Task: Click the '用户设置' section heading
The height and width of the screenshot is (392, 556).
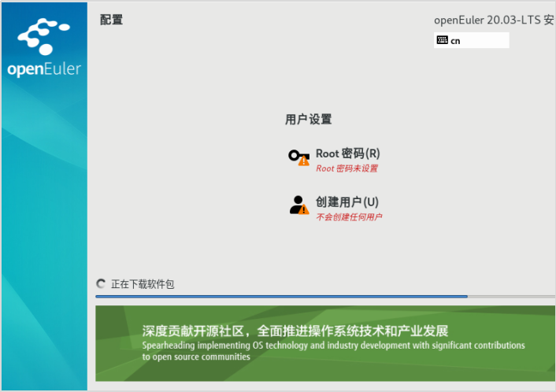Action: (x=309, y=120)
